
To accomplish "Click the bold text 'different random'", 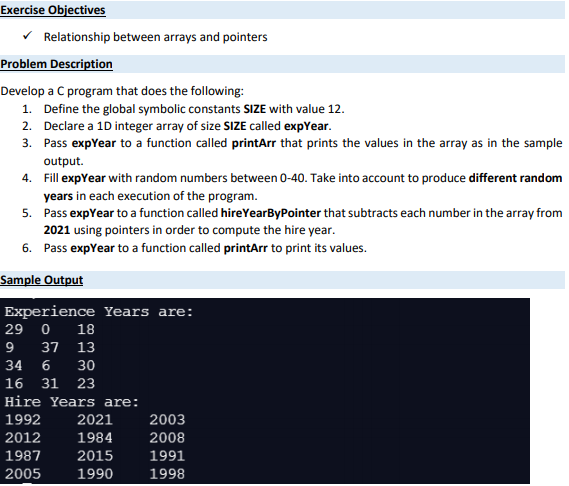I will [515, 178].
